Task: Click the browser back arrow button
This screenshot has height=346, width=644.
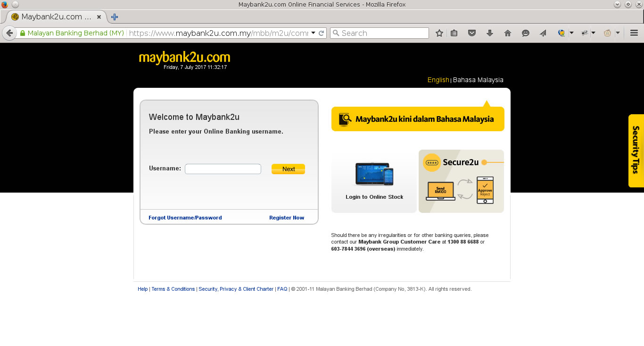Action: click(x=9, y=33)
